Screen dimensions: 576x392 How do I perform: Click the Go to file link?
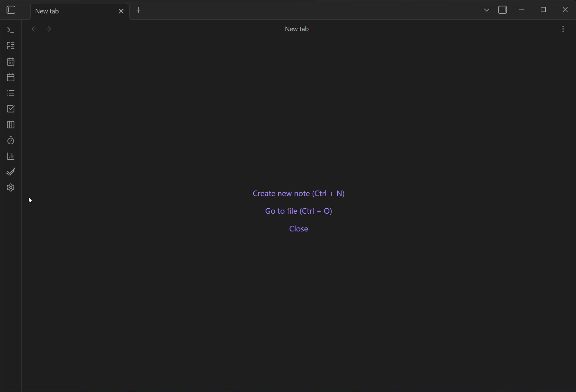[x=298, y=211]
